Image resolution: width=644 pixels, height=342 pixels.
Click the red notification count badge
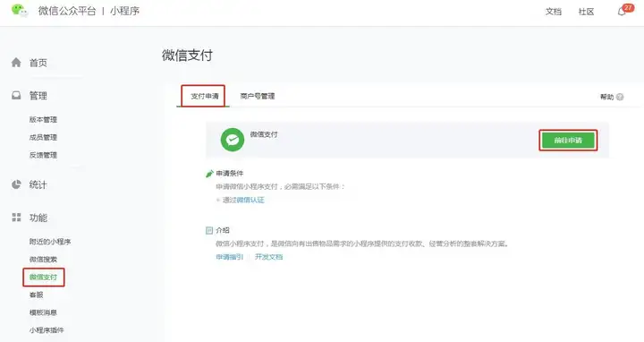pyautogui.click(x=628, y=7)
